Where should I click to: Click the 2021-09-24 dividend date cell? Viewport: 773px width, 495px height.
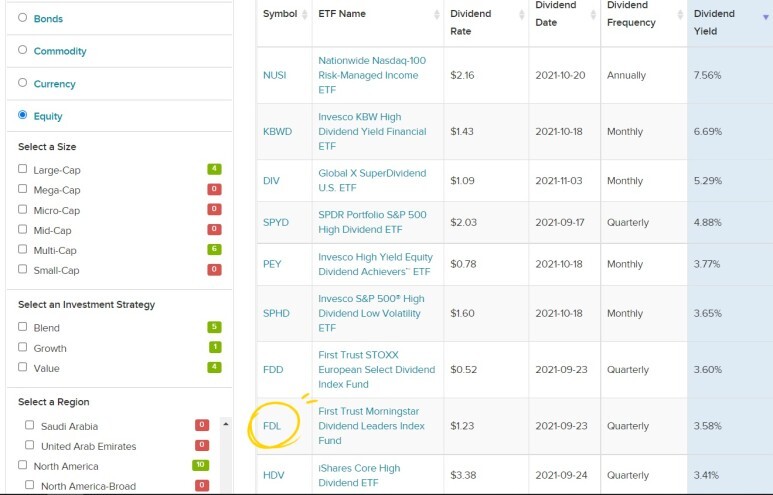(x=562, y=475)
